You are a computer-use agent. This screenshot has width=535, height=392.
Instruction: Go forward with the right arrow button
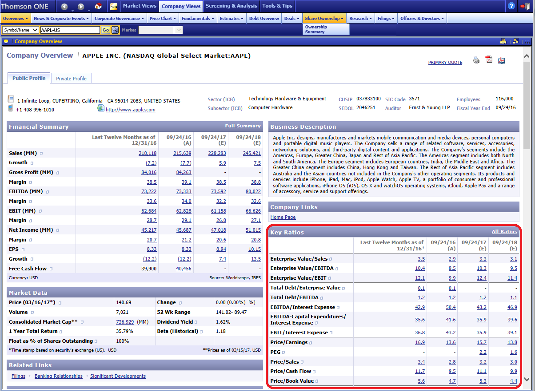(x=81, y=6)
